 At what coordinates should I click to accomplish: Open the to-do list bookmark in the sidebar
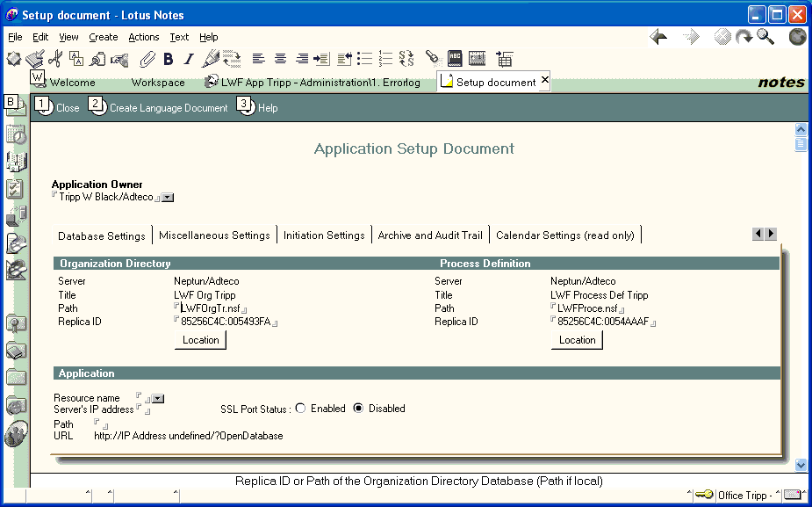tap(16, 189)
